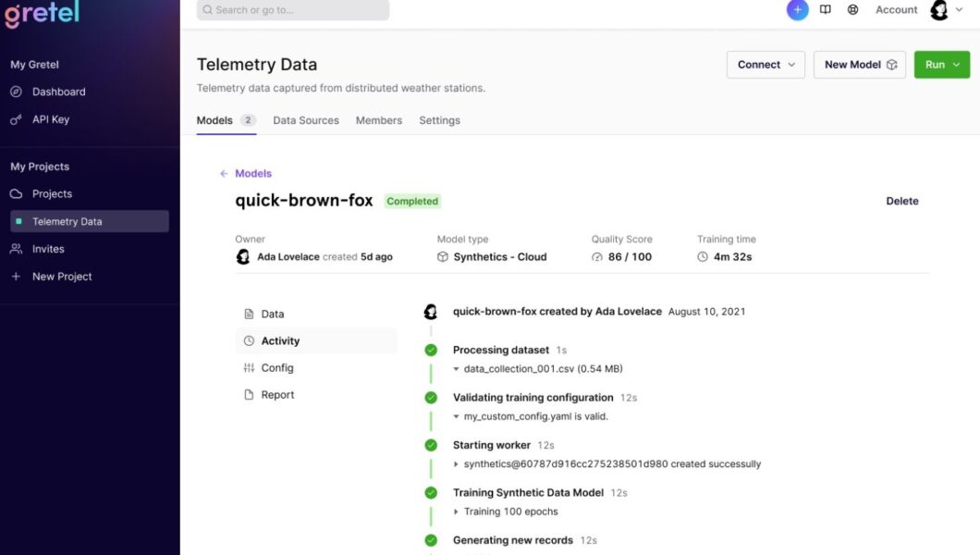The height and width of the screenshot is (555, 980).
Task: Click Starting worker green check icon
Action: pos(431,445)
